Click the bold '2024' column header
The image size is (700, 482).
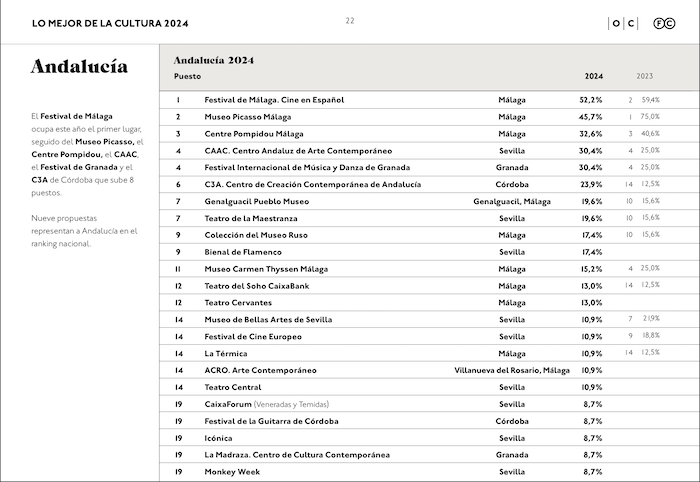[x=594, y=76]
